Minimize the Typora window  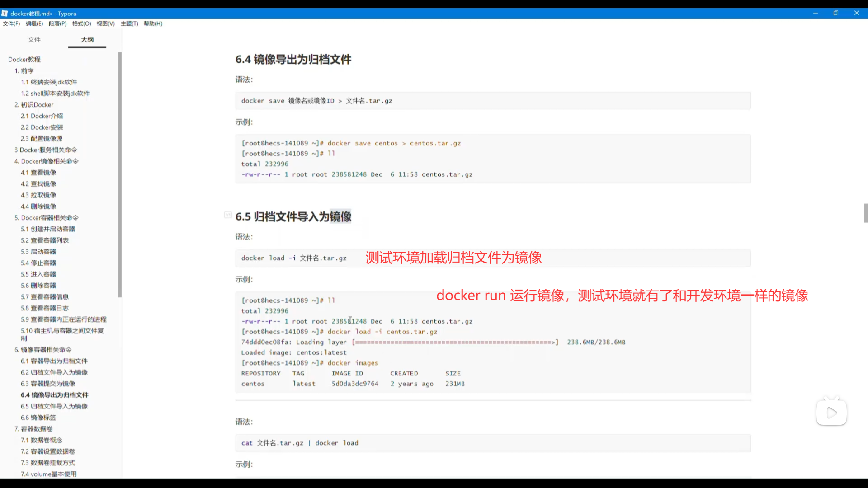(816, 13)
